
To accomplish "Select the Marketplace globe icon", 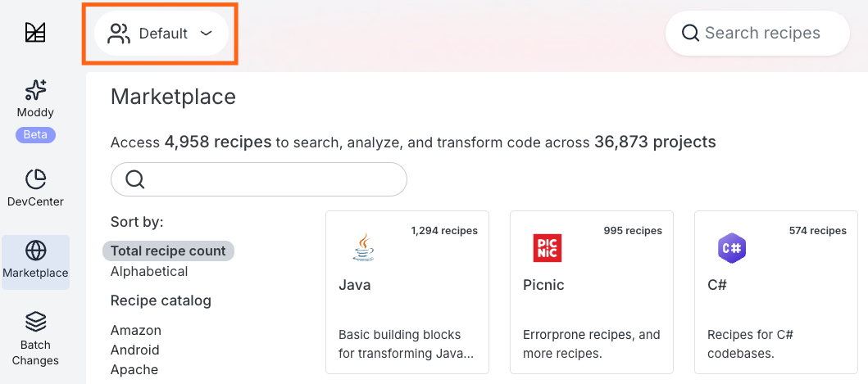I will 35,251.
